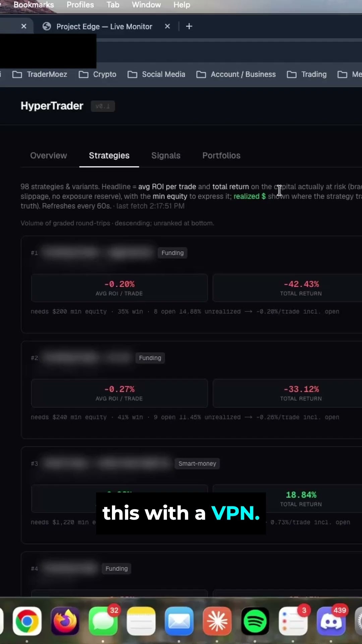The height and width of the screenshot is (644, 362).
Task: Open the Trading bookmarks folder
Action: [x=307, y=74]
